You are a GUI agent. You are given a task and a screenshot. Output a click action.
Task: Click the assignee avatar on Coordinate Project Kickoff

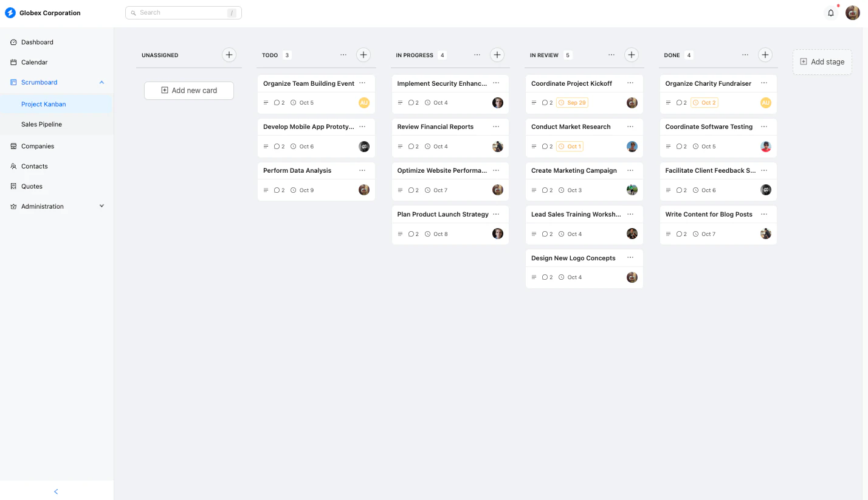coord(632,102)
